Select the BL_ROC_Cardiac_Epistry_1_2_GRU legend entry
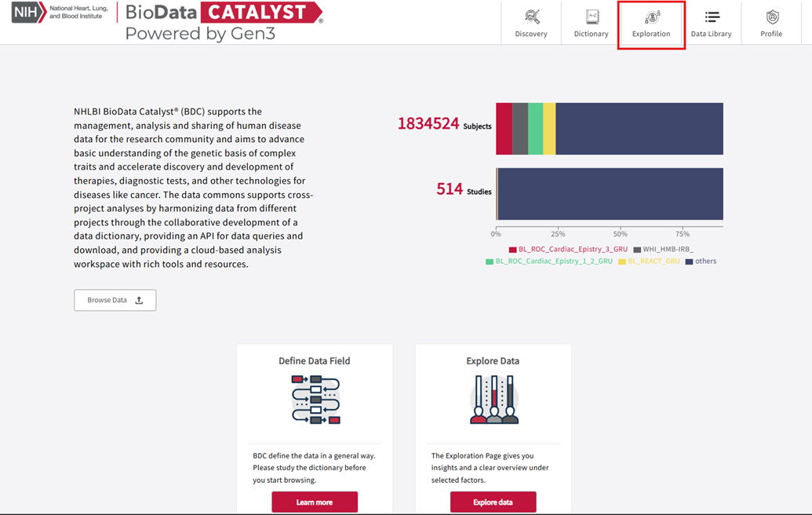 pos(549,261)
